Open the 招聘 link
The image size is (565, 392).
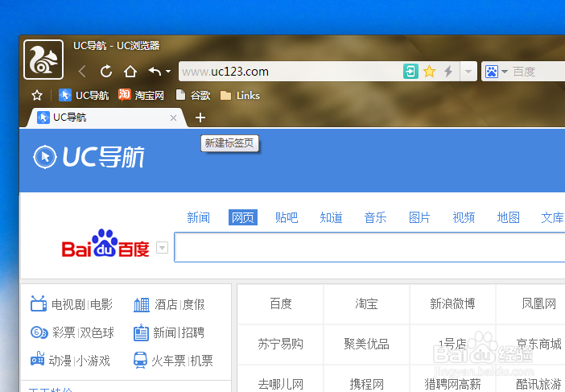(193, 332)
